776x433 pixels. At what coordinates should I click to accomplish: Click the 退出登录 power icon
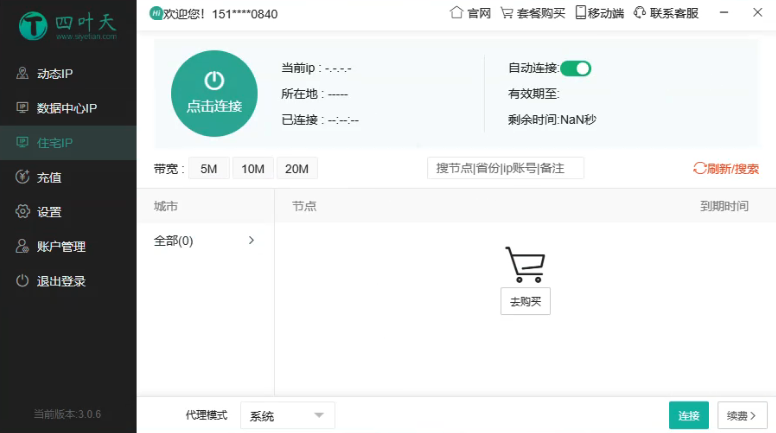tap(22, 281)
